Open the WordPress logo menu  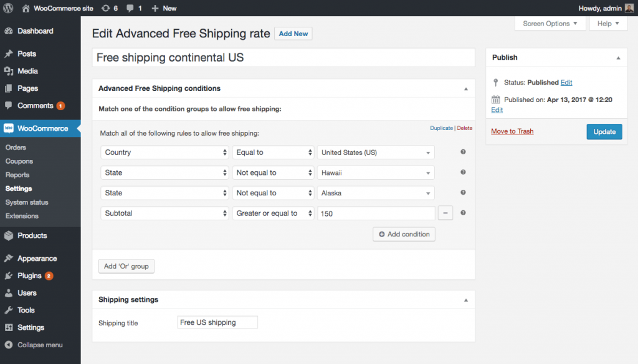tap(7, 8)
